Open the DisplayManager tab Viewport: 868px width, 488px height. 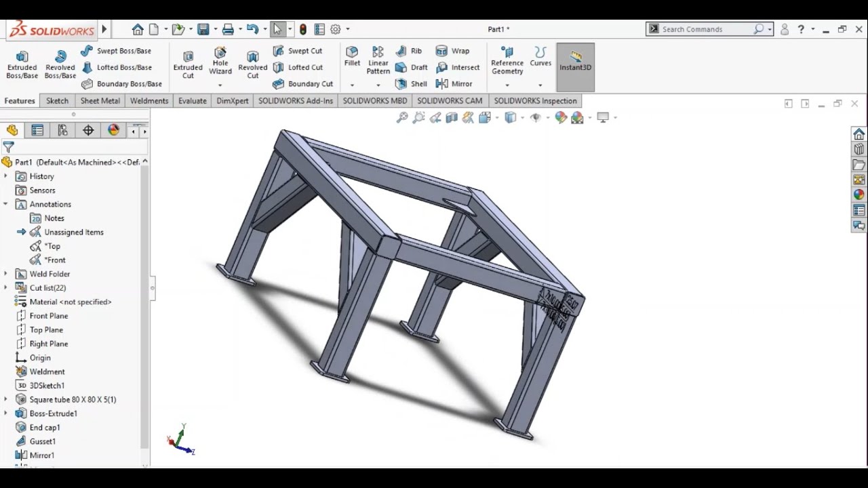click(113, 130)
